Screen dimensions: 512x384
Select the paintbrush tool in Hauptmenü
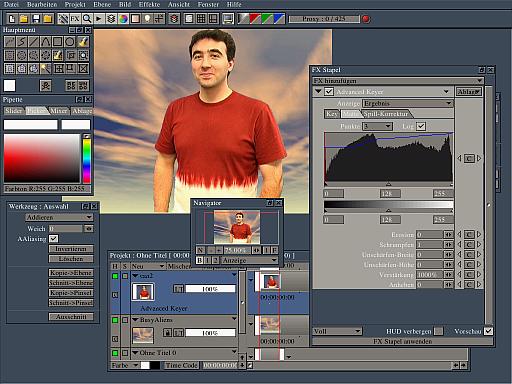pos(83,42)
